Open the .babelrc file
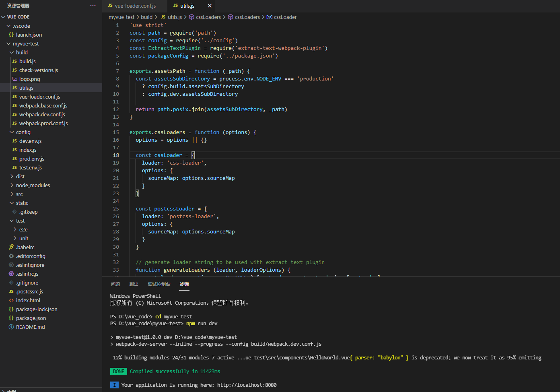This screenshot has height=392, width=560. (51, 247)
